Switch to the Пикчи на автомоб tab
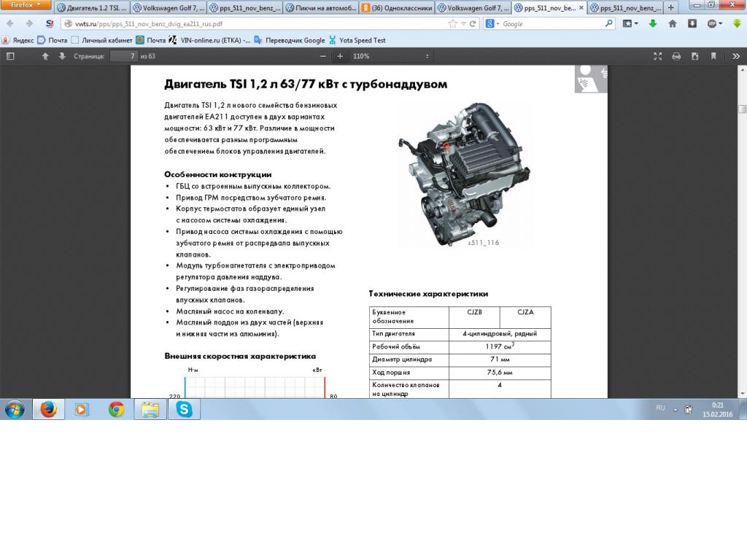The image size is (747, 560). [321, 7]
